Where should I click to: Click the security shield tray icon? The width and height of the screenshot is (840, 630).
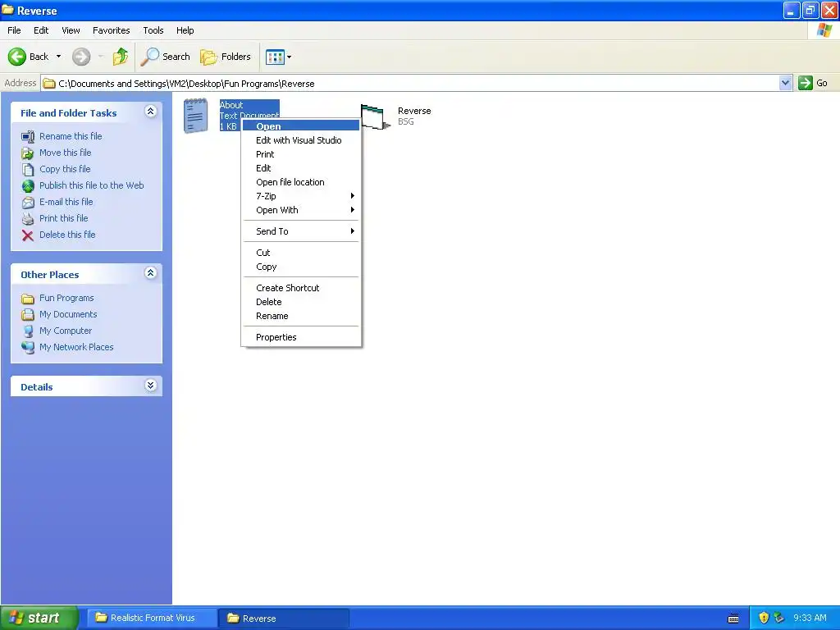764,618
